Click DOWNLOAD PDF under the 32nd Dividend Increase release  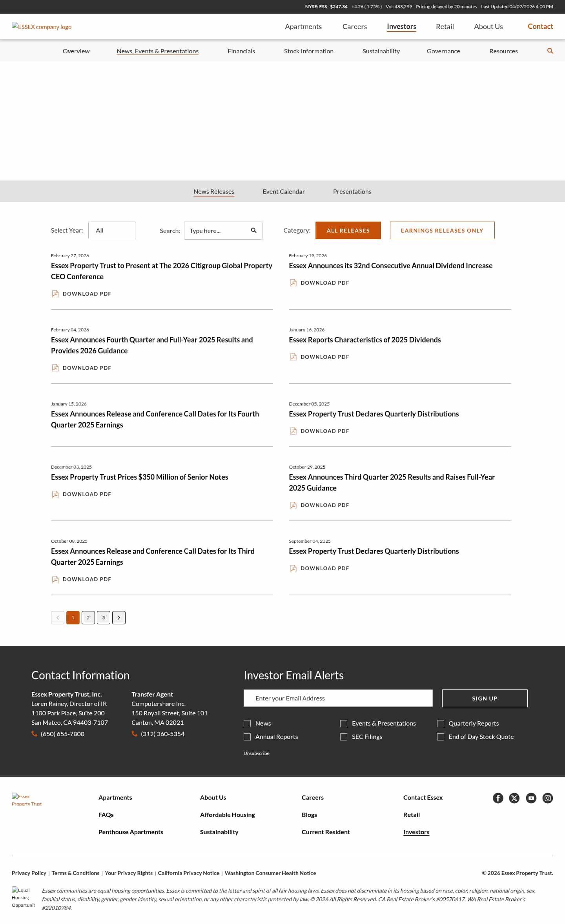click(x=325, y=283)
